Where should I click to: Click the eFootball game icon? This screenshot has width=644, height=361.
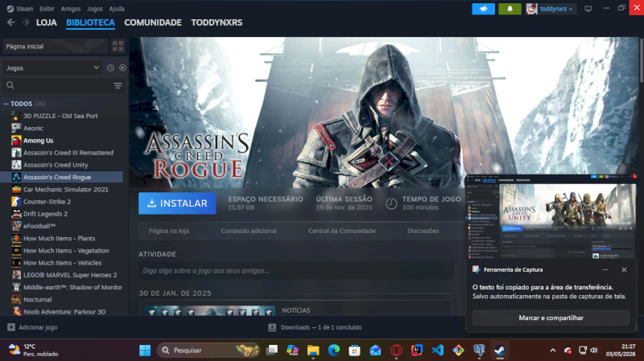[x=16, y=226]
